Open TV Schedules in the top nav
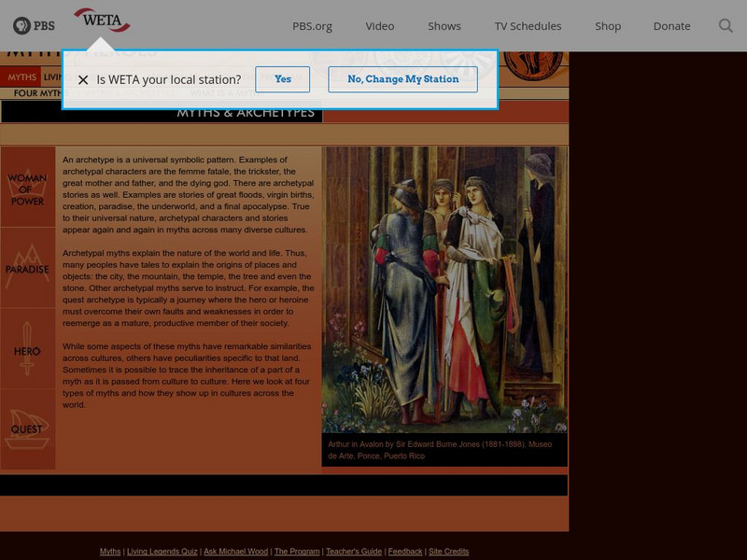The image size is (747, 560). (x=528, y=26)
